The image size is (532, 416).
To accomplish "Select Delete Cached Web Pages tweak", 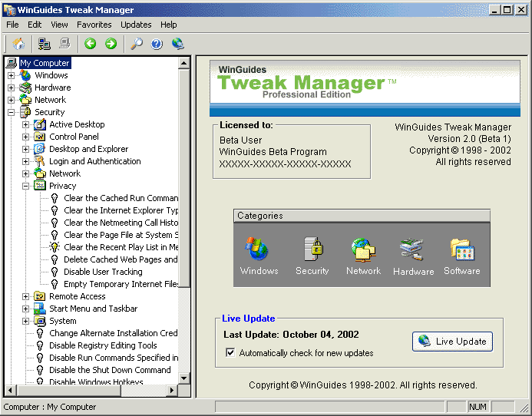I will pyautogui.click(x=121, y=259).
